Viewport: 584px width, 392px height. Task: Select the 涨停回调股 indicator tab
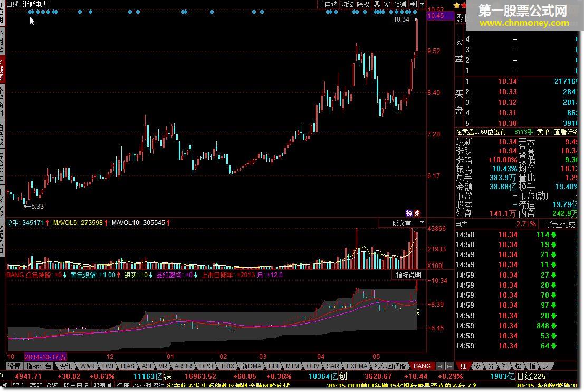389,366
